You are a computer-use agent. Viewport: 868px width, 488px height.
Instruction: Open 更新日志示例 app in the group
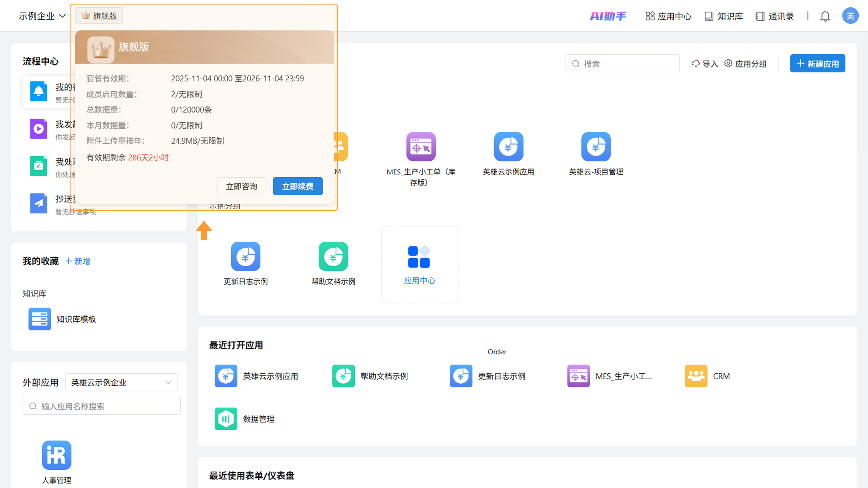point(246,256)
